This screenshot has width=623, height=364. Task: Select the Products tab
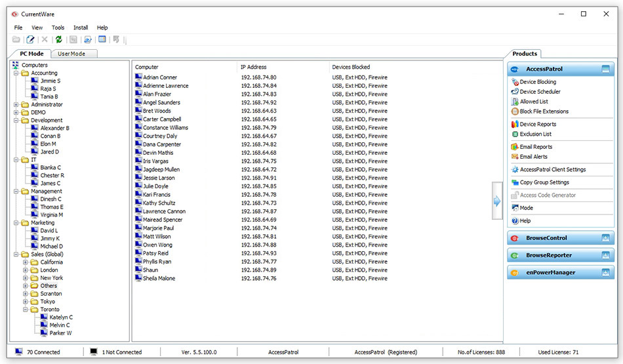tap(525, 54)
